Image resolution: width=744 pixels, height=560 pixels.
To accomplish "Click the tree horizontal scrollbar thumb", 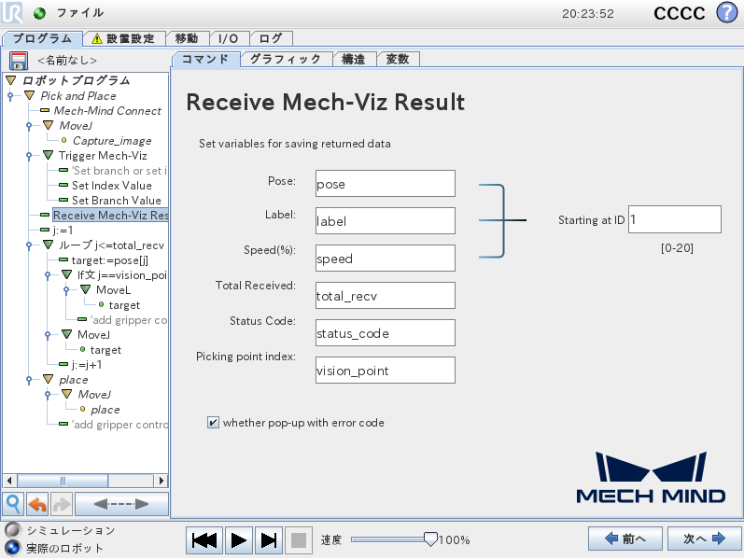I will click(x=63, y=481).
